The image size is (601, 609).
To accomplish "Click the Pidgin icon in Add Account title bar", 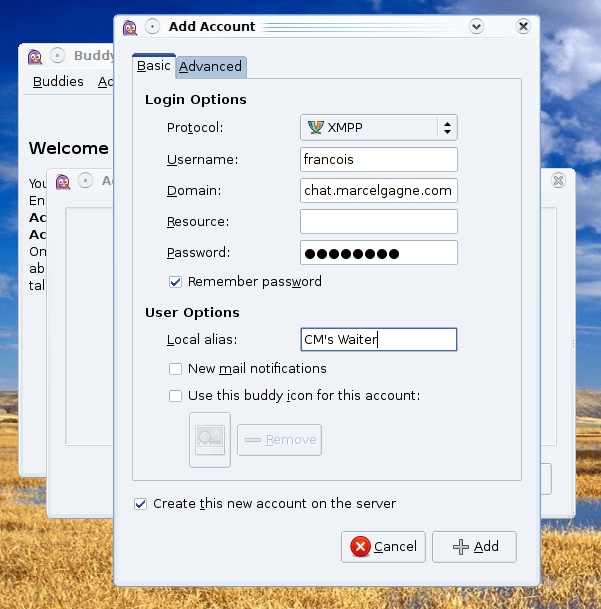I will pos(130,27).
